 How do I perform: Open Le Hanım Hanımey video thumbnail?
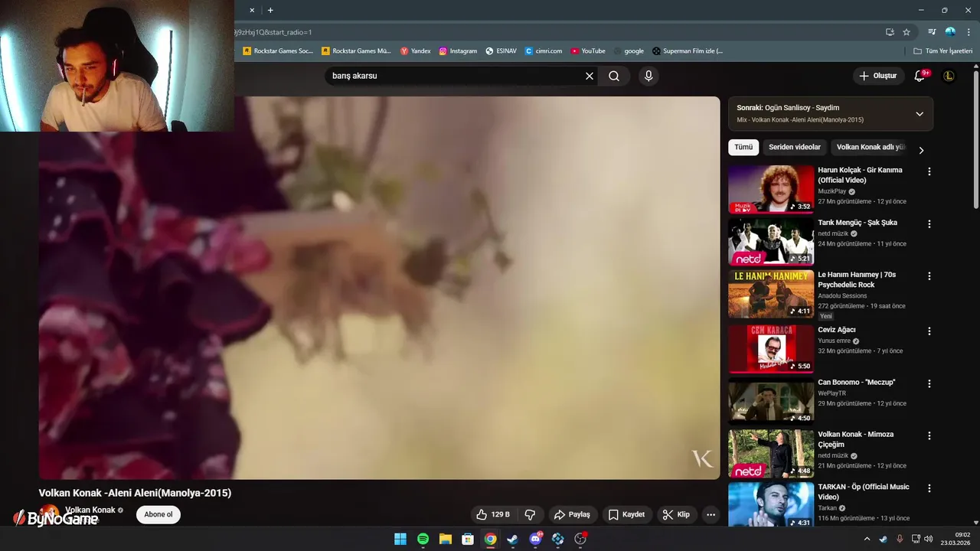(x=771, y=293)
